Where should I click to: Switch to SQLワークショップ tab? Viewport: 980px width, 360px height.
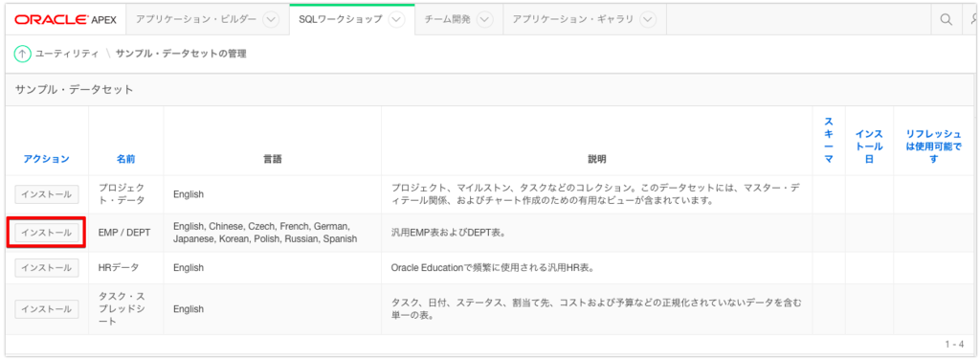point(340,19)
